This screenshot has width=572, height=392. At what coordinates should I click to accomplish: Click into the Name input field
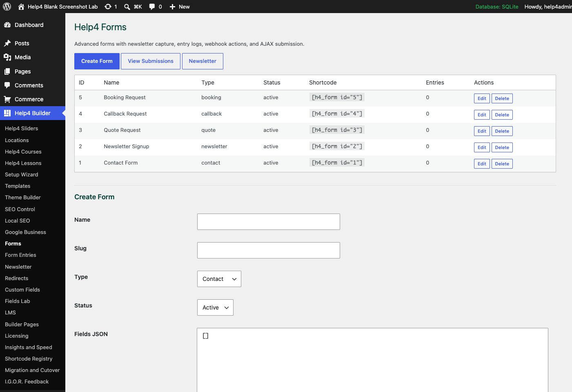click(269, 222)
